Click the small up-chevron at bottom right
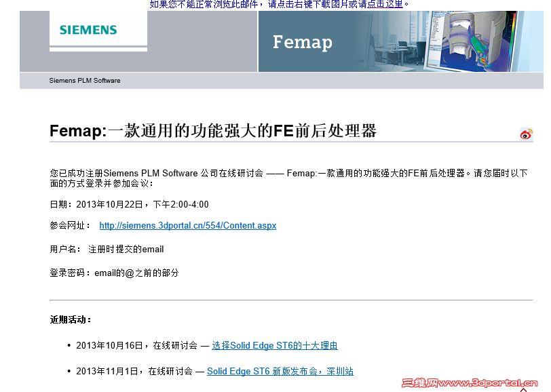The image size is (551, 392). click(x=524, y=390)
